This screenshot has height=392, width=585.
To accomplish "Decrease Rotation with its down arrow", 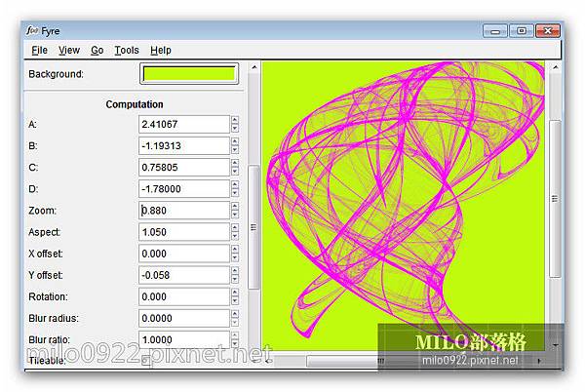I will 235,301.
